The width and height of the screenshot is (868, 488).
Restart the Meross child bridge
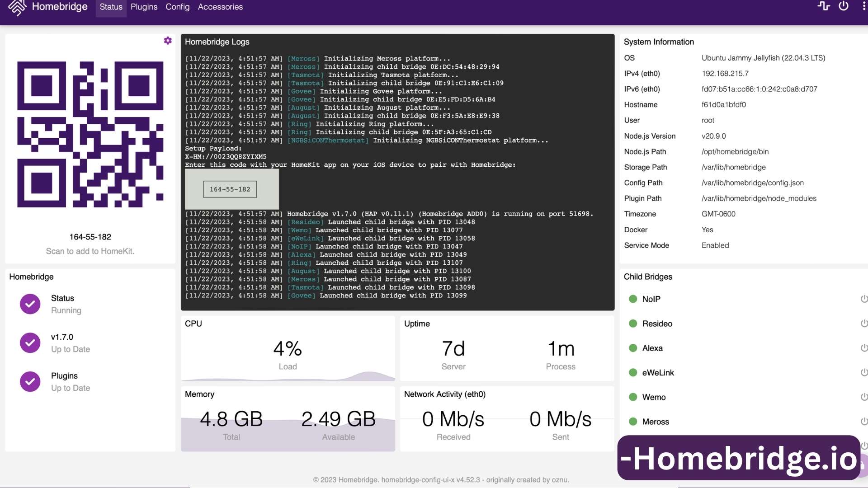[x=864, y=421]
